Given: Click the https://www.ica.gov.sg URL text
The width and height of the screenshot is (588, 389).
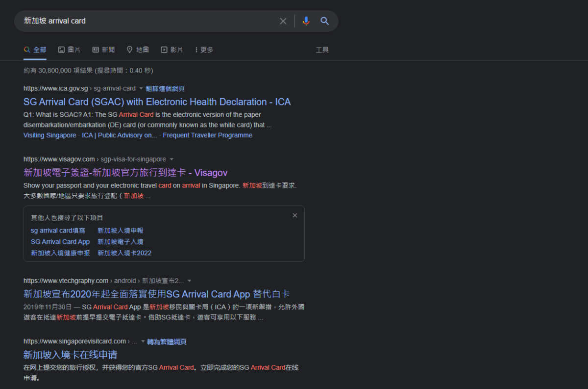Looking at the screenshot, I should click(x=55, y=89).
